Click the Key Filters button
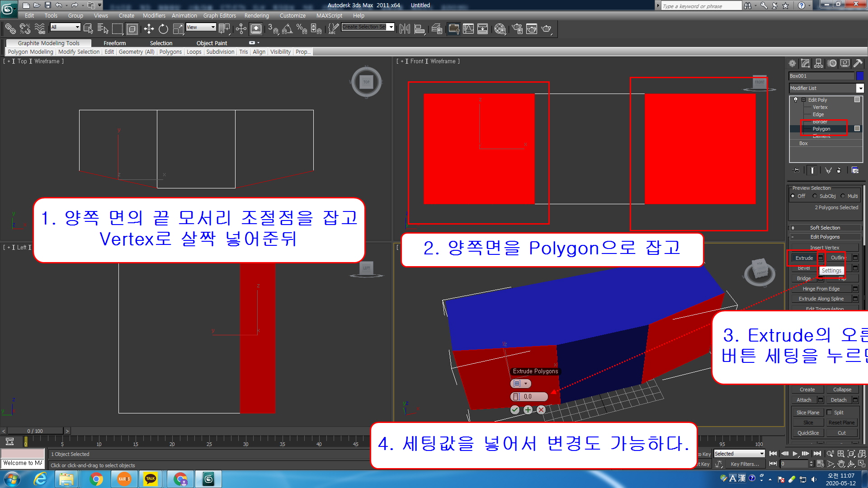 click(745, 464)
